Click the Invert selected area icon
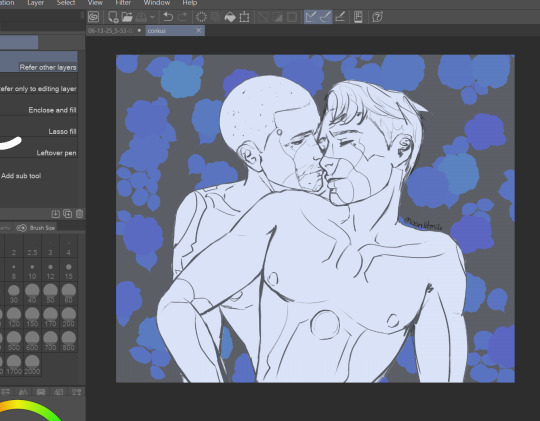 [x=277, y=17]
